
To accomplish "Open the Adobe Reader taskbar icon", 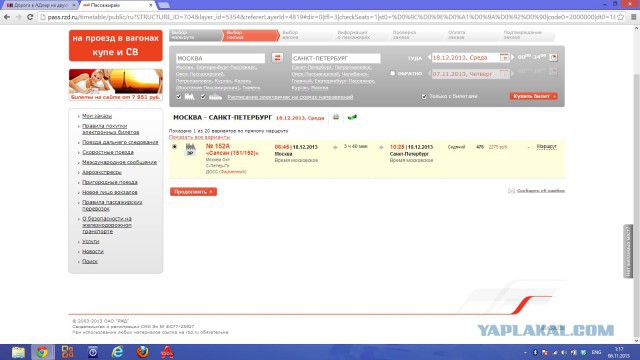I will point(167,352).
